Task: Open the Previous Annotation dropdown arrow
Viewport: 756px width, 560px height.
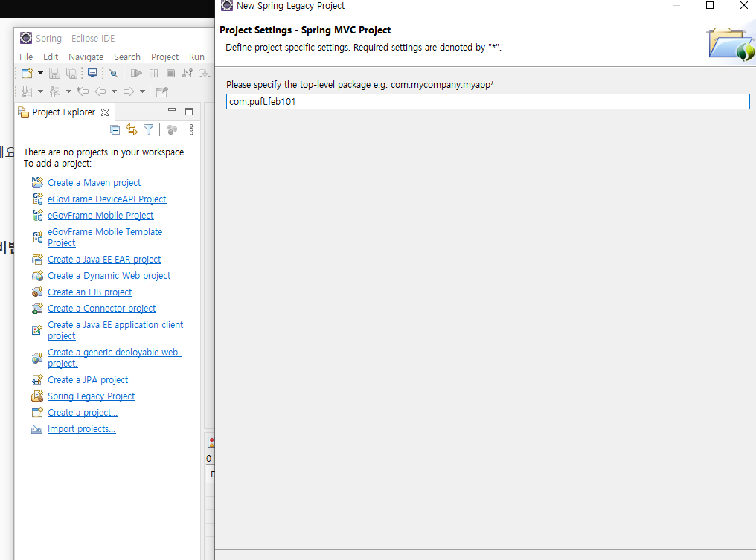Action: point(68,91)
